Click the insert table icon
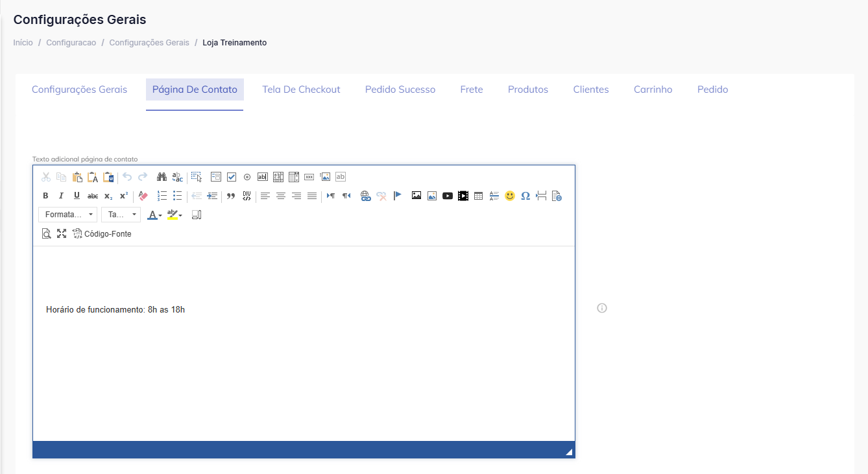 pyautogui.click(x=478, y=196)
